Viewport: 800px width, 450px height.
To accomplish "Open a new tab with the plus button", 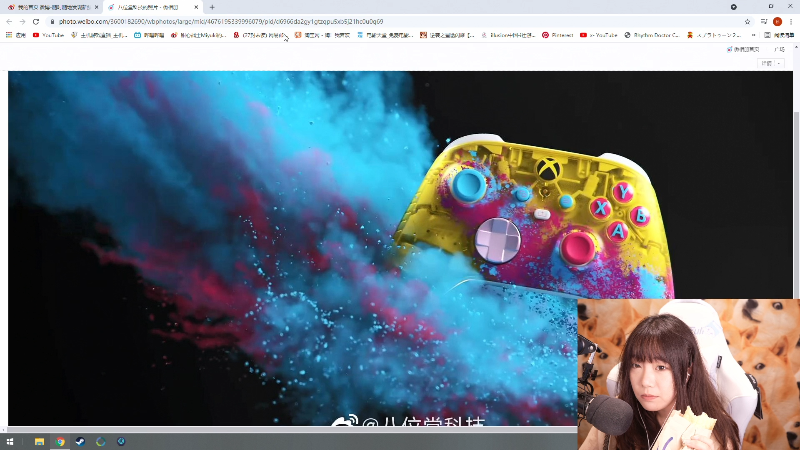I will click(x=212, y=7).
